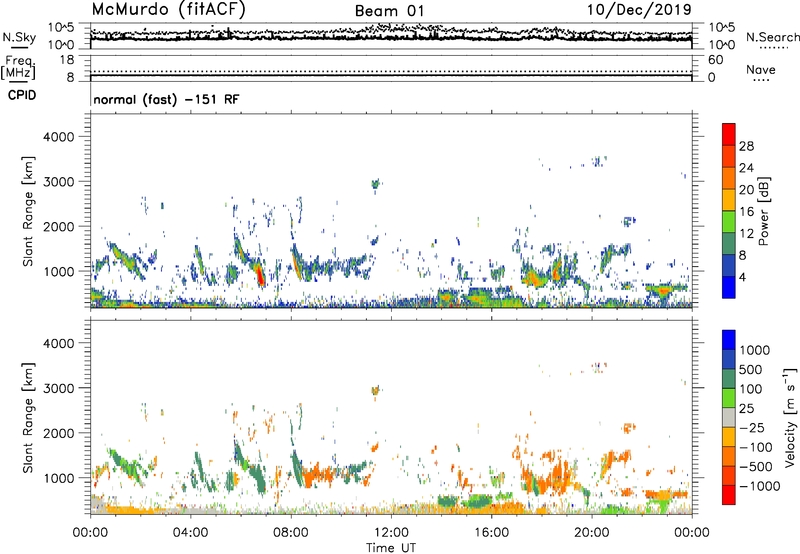Click the power panel 'Slant Range [km]' label
The width and height of the screenshot is (800, 554).
28,211
